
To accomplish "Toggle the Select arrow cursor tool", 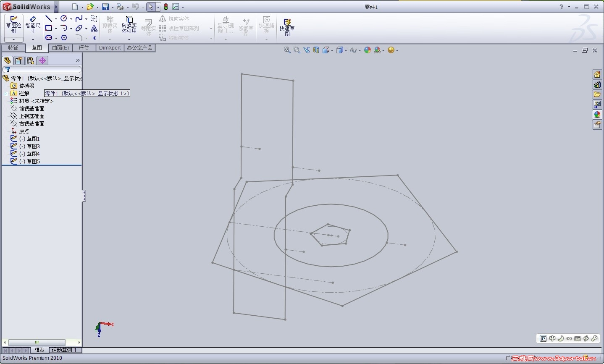I will pyautogui.click(x=151, y=7).
